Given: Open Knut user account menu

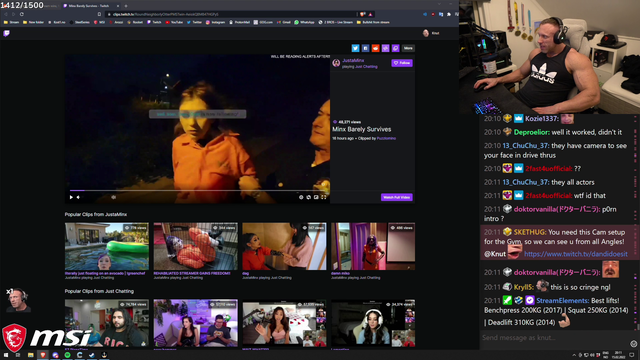Looking at the screenshot, I should click(431, 33).
